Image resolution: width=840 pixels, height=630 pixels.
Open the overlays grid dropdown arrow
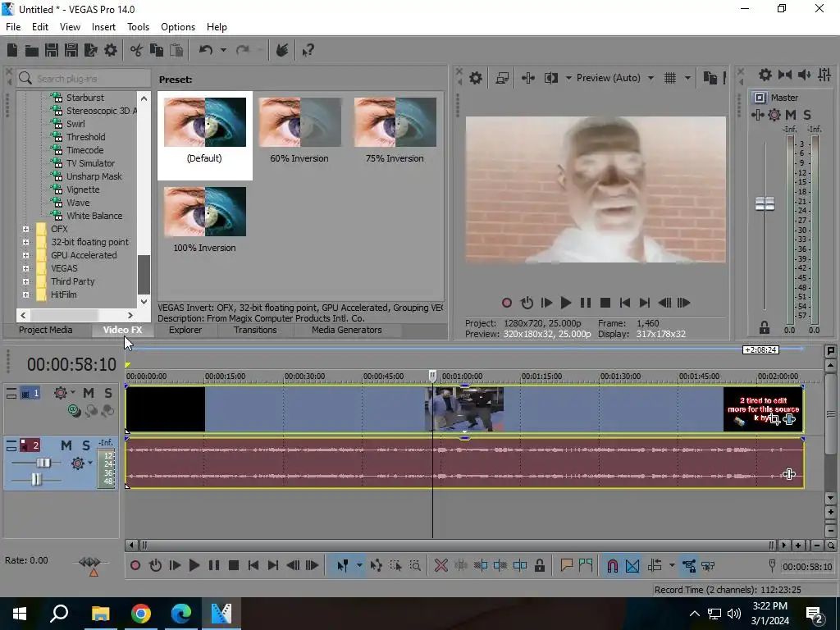(x=687, y=78)
